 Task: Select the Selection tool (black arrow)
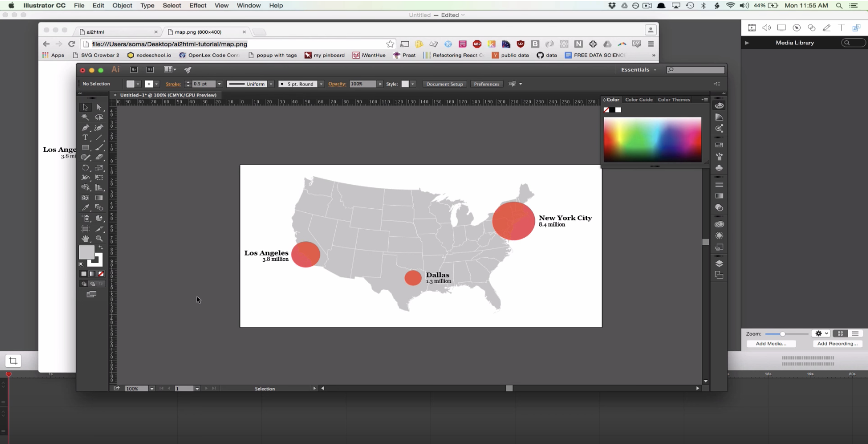click(x=85, y=107)
